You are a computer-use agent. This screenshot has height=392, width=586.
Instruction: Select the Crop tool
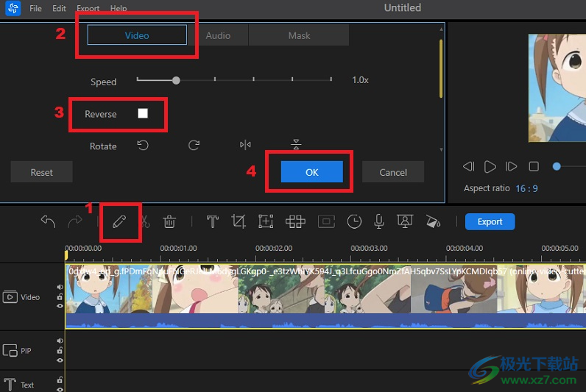238,221
